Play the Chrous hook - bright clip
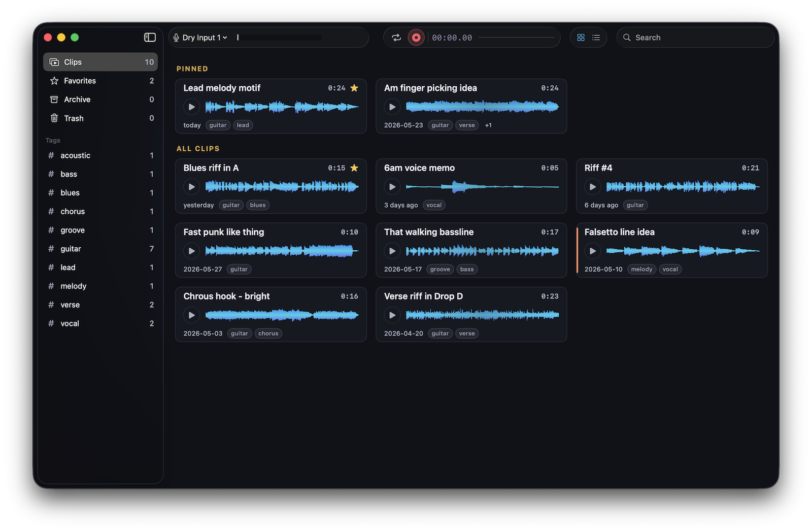The height and width of the screenshot is (532, 812). tap(191, 315)
